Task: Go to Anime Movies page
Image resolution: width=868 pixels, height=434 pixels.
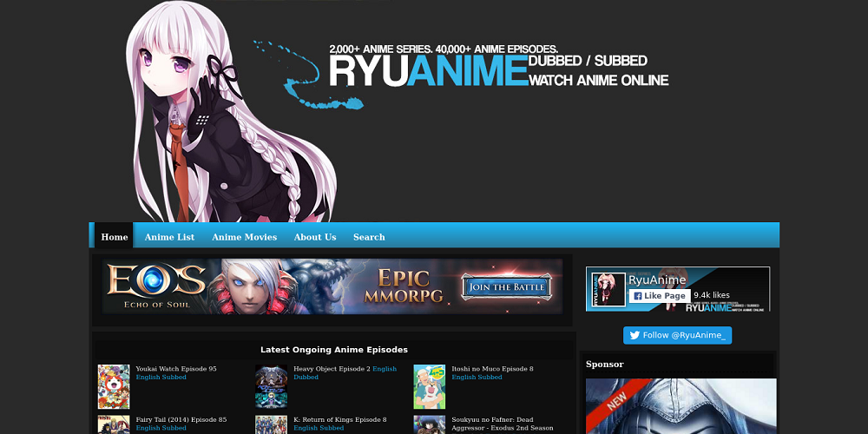Action: click(x=244, y=237)
